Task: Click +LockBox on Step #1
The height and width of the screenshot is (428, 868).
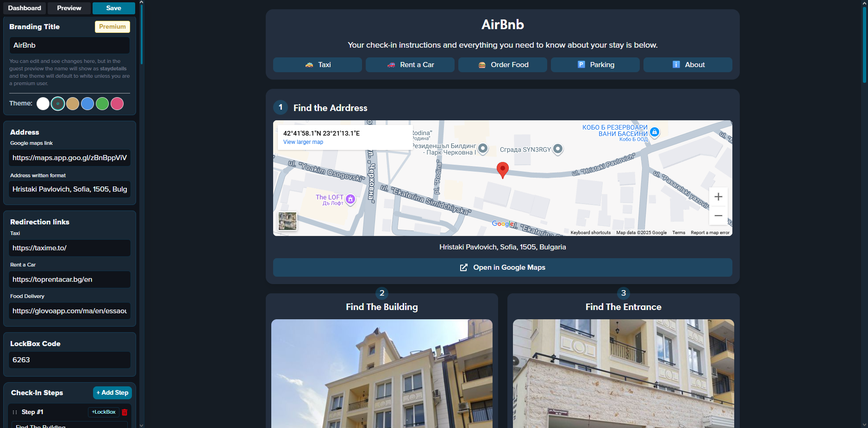Action: coord(104,412)
